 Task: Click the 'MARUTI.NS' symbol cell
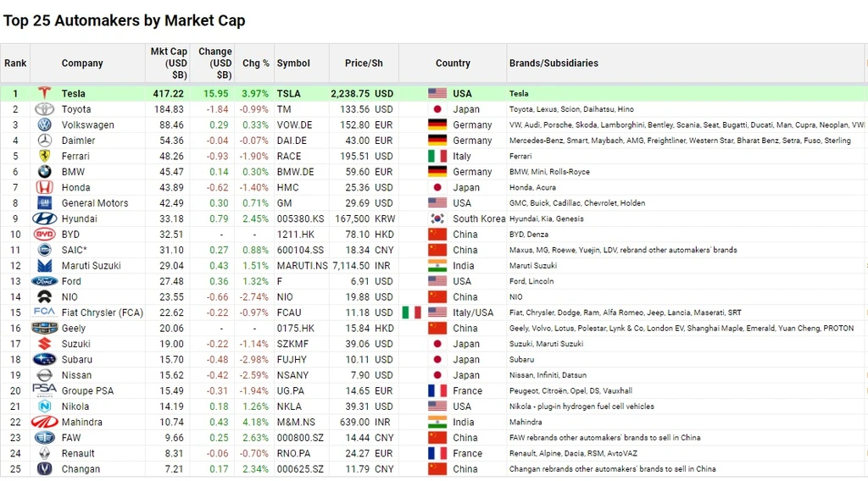coord(303,265)
